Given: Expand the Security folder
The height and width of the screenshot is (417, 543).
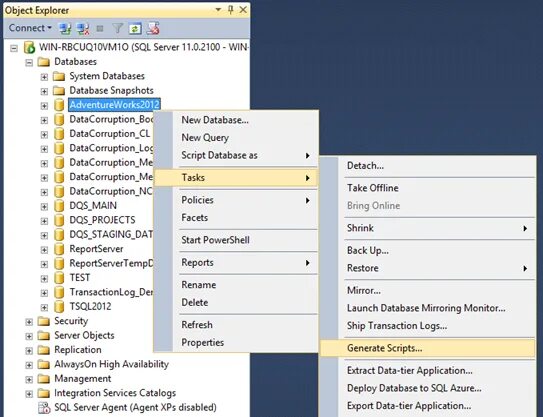Looking at the screenshot, I should (x=29, y=322).
